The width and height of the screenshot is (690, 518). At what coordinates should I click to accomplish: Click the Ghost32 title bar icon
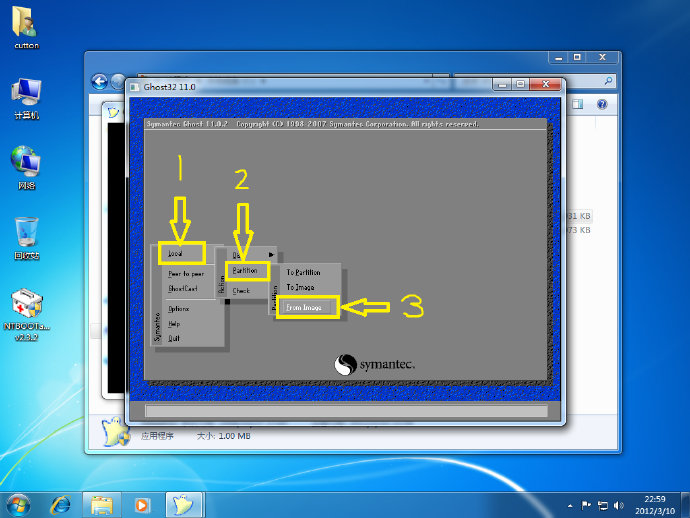click(x=135, y=87)
